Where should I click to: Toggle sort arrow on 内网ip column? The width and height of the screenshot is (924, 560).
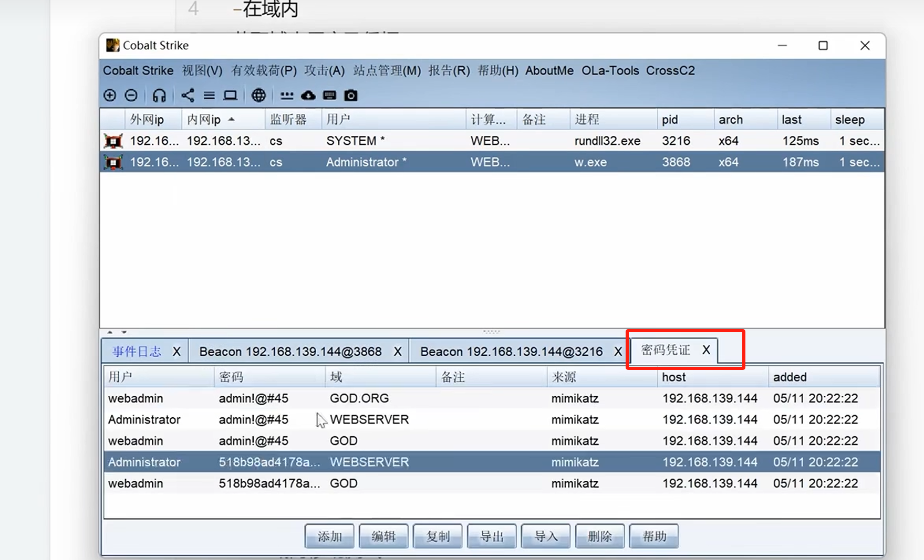(x=231, y=120)
